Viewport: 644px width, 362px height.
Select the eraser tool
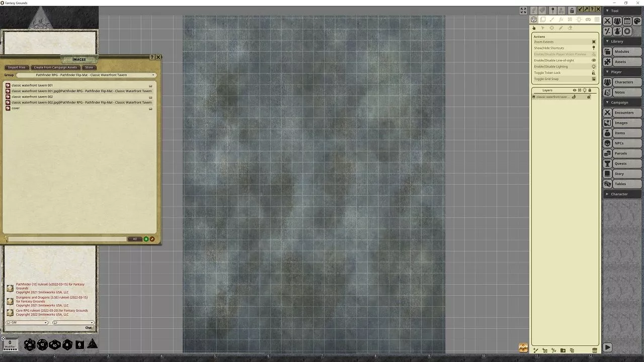click(570, 28)
